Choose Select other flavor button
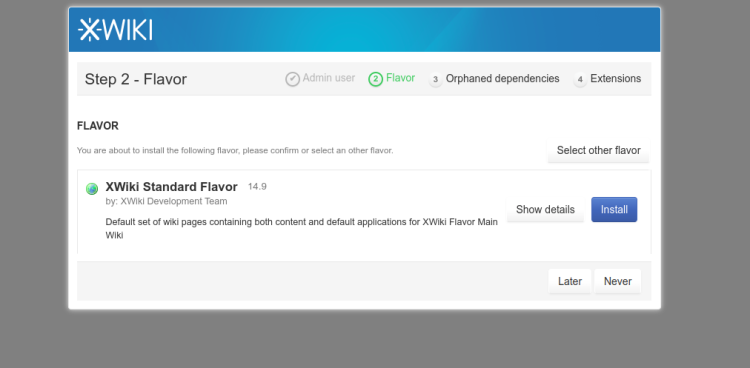The width and height of the screenshot is (750, 368). 598,150
